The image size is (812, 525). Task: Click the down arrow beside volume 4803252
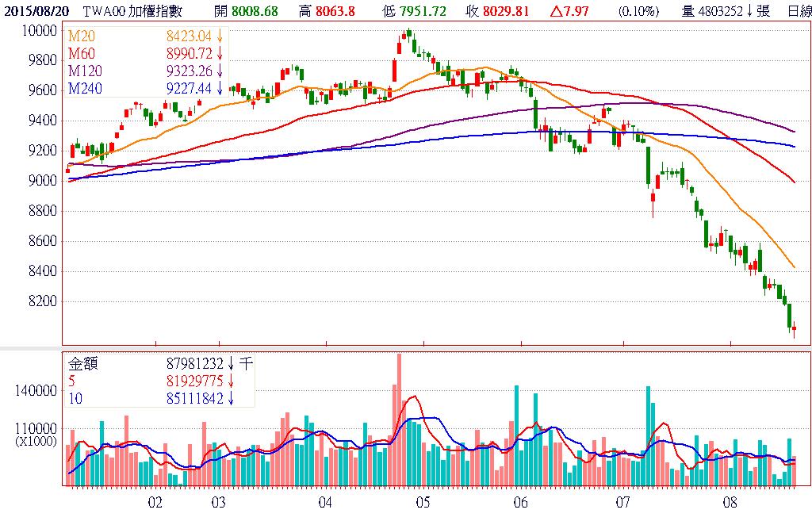(749, 11)
